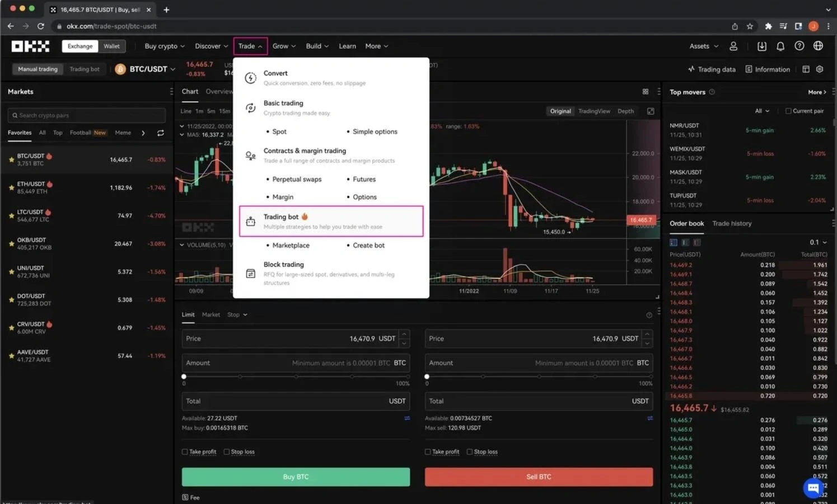The width and height of the screenshot is (837, 504).
Task: Expand chart to fullscreen icon
Action: pos(651,111)
